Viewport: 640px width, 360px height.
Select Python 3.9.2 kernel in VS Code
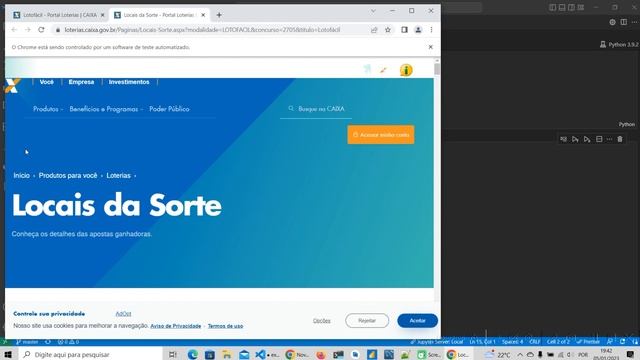[x=619, y=44]
